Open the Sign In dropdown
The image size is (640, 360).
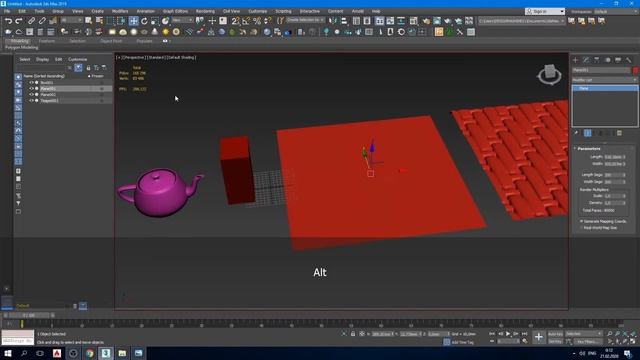coord(544,11)
